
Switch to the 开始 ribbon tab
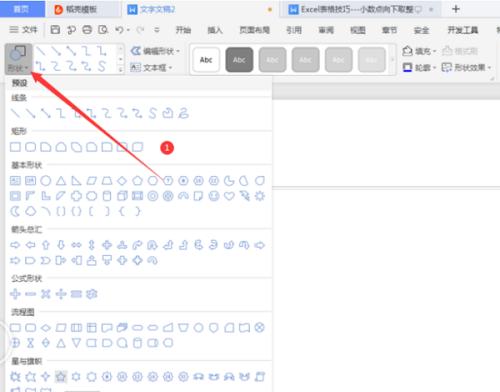(183, 30)
